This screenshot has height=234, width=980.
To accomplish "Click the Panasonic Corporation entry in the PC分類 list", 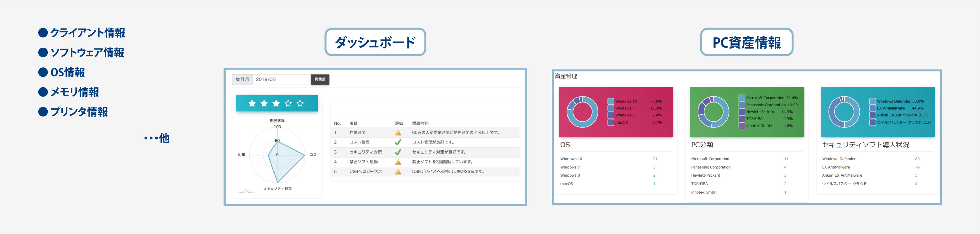I will (x=711, y=167).
